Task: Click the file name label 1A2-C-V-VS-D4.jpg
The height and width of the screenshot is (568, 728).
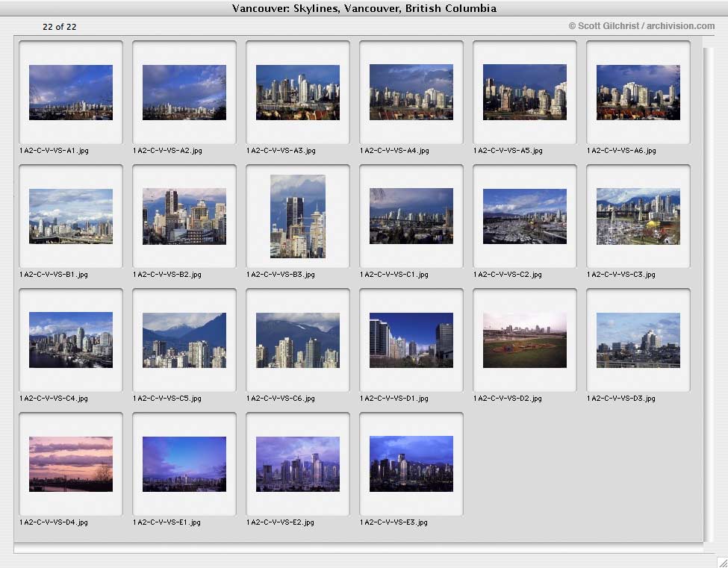Action: 54,522
